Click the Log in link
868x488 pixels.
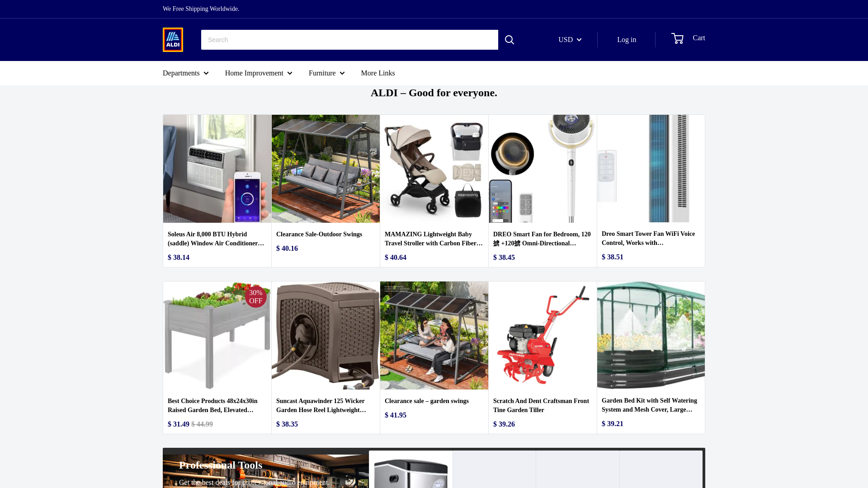tap(627, 40)
